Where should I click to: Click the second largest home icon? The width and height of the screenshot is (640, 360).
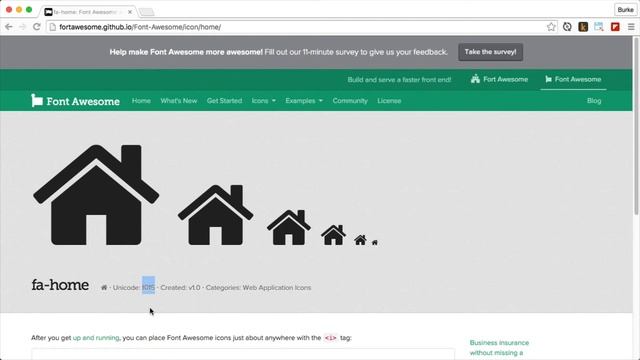216,215
